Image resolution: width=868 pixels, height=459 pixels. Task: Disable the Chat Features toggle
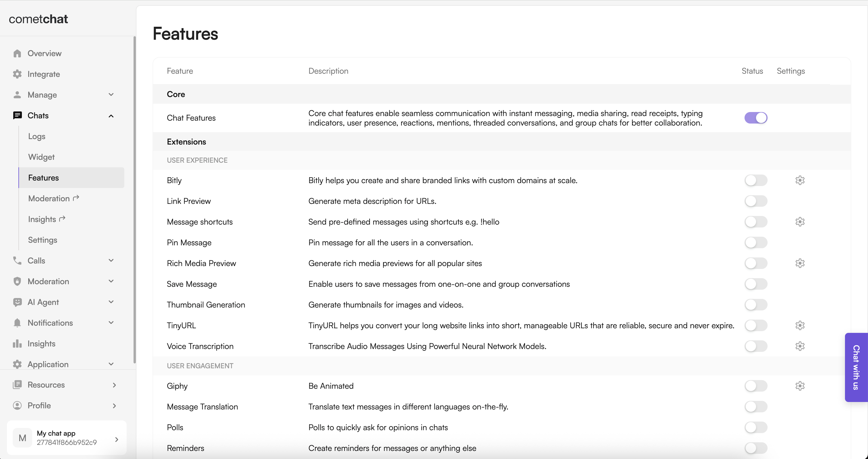(x=756, y=118)
